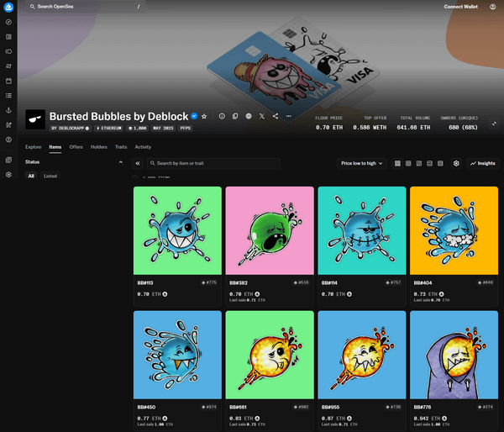504x432 pixels.
Task: Open the settings gear in the left sidebar
Action: (8, 175)
